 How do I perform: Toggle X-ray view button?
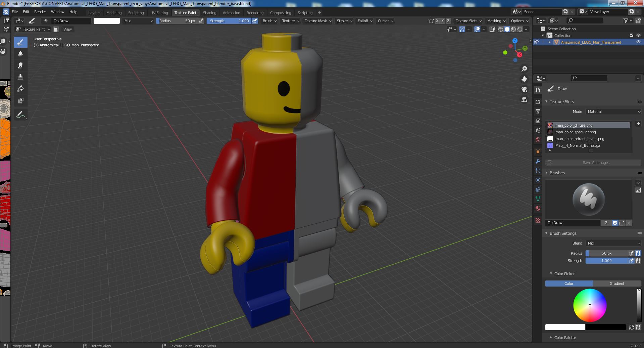point(492,29)
